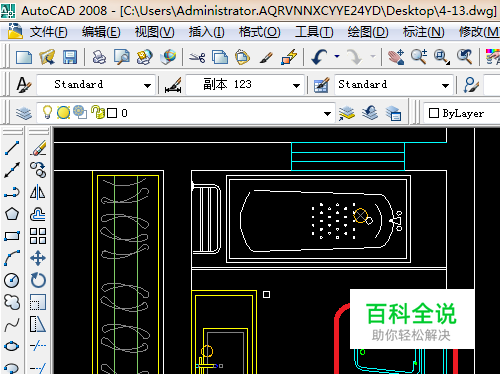Click the Undo arrow button
The image size is (500, 374).
click(319, 57)
